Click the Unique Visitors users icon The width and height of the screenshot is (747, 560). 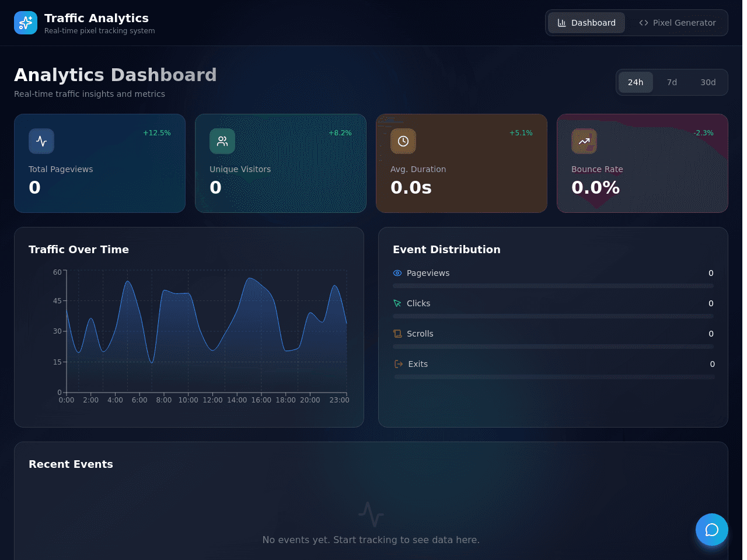(x=222, y=141)
